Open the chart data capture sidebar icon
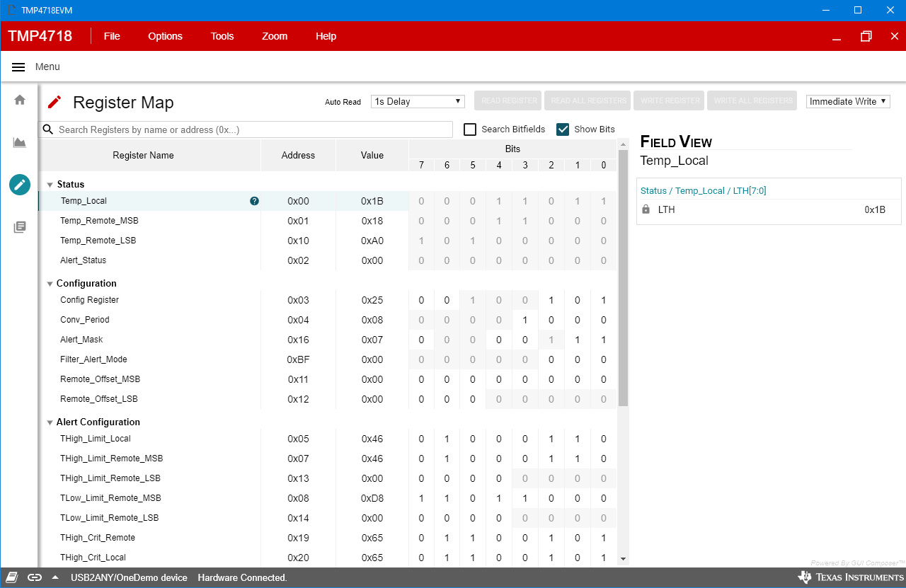 pos(20,143)
